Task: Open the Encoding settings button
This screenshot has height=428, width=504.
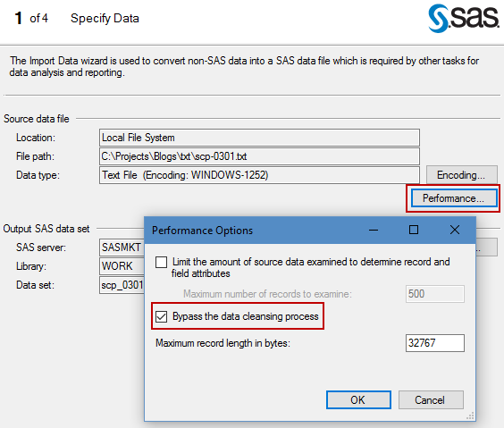Action: pyautogui.click(x=461, y=175)
